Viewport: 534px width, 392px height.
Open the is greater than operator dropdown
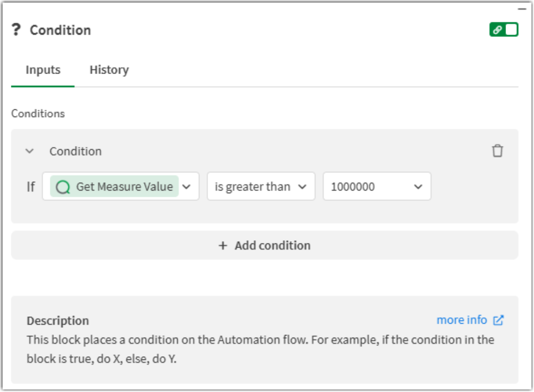pyautogui.click(x=261, y=186)
